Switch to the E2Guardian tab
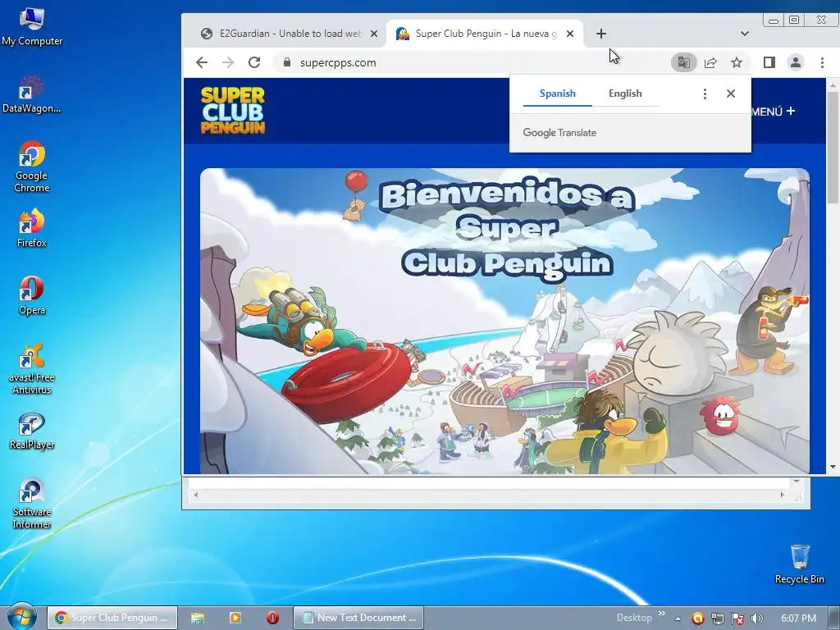840x630 pixels. [290, 34]
